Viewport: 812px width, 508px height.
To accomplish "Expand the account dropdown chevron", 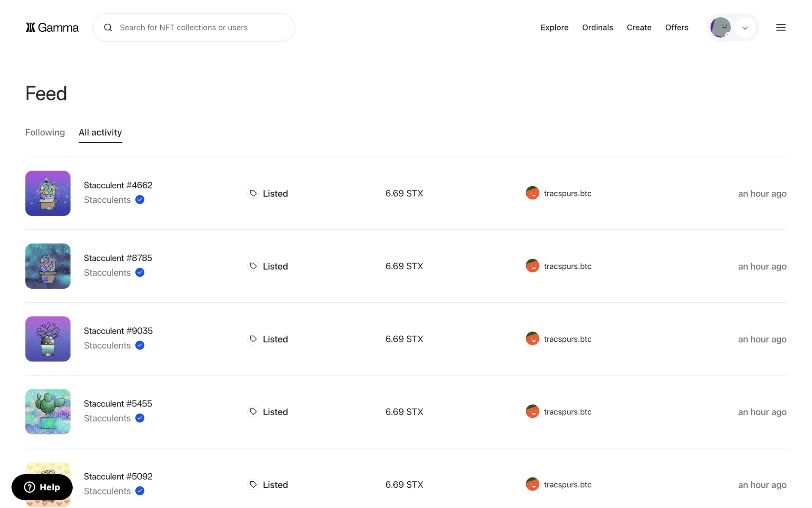I will (745, 28).
